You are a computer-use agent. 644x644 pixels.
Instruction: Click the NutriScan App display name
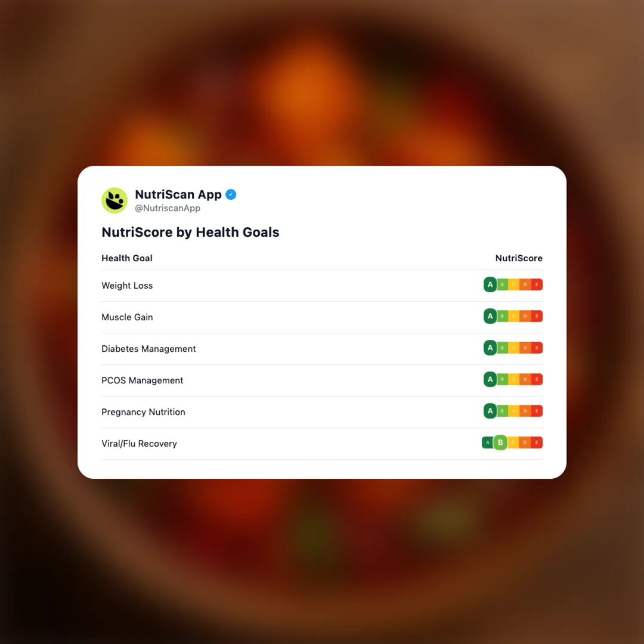178,194
